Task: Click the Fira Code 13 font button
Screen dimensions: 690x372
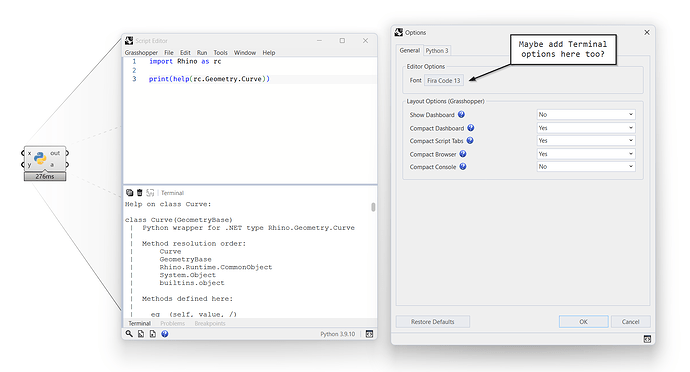Action: [444, 81]
